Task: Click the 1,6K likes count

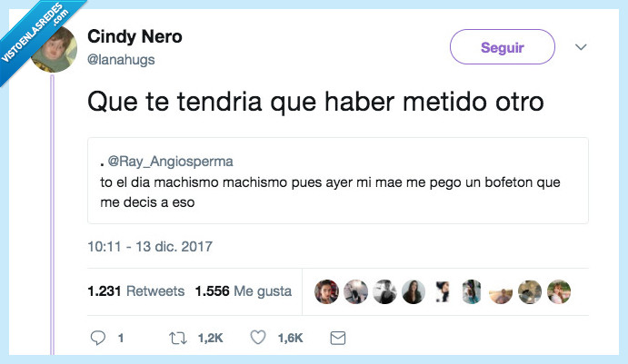Action: point(290,339)
